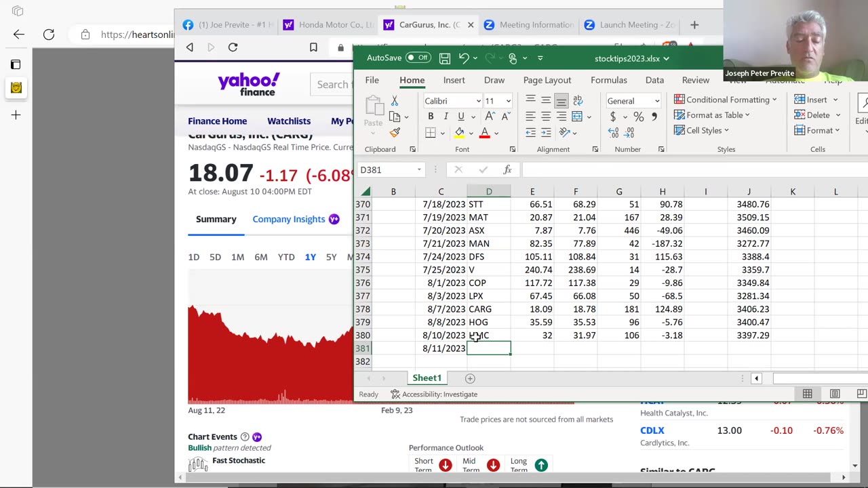The width and height of the screenshot is (868, 488).
Task: Open the Touch/Mouse mode icon
Action: pyautogui.click(x=513, y=58)
